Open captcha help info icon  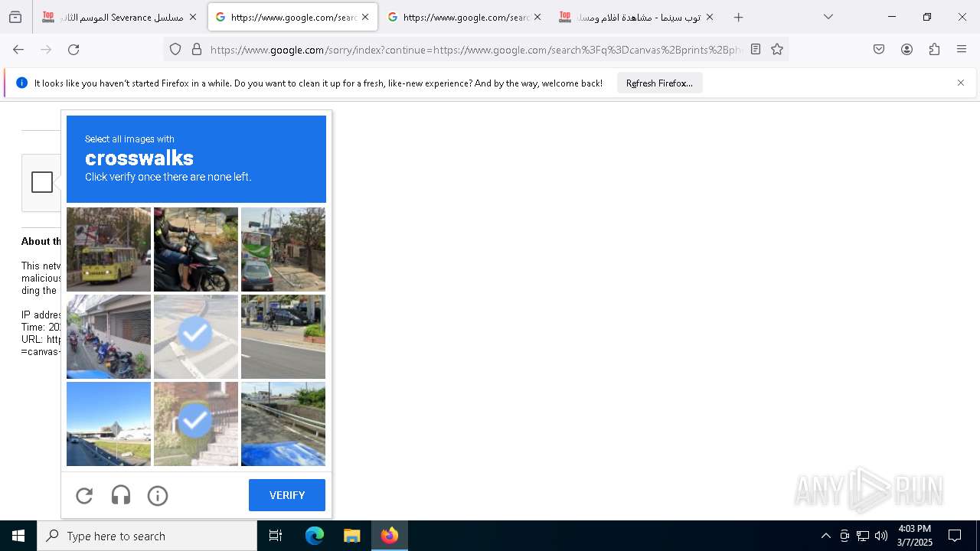158,496
